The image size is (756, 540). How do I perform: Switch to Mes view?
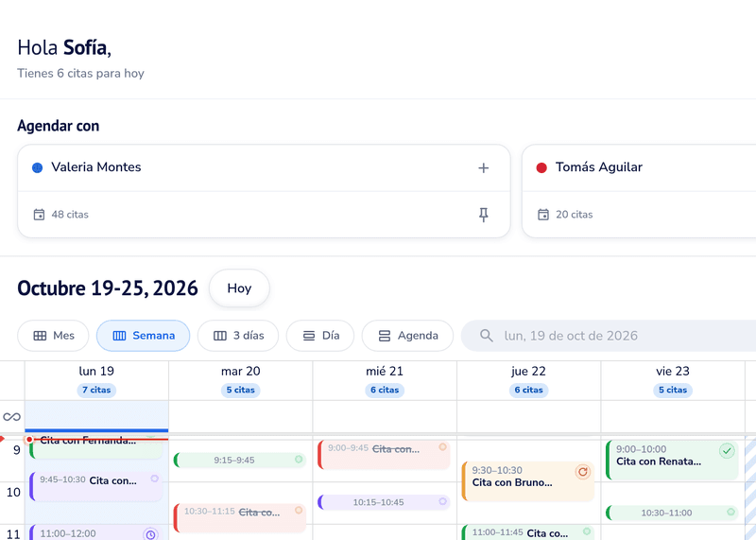click(x=53, y=336)
